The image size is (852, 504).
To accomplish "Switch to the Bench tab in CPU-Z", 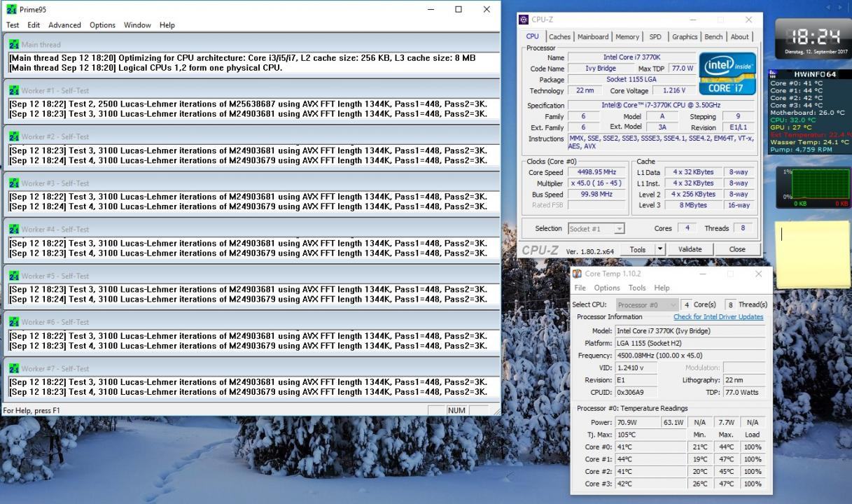I will (713, 37).
